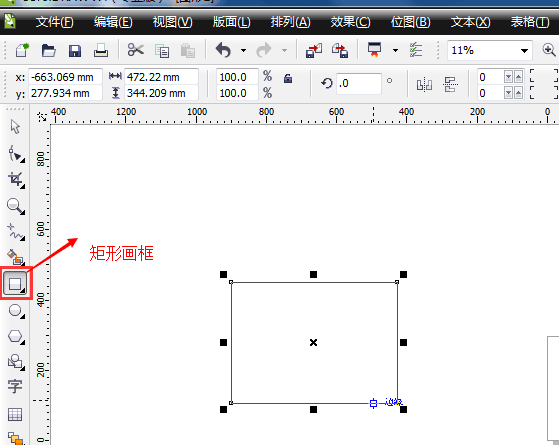
Task: Select the Shape edit tool
Action: point(16,154)
